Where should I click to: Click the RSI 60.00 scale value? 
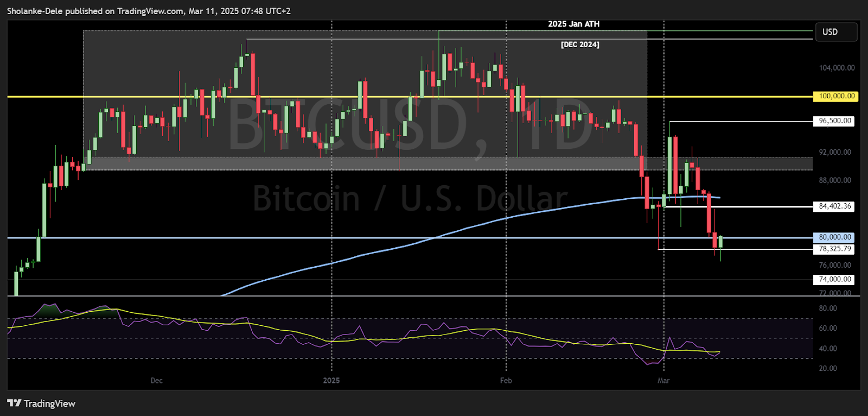tap(828, 328)
